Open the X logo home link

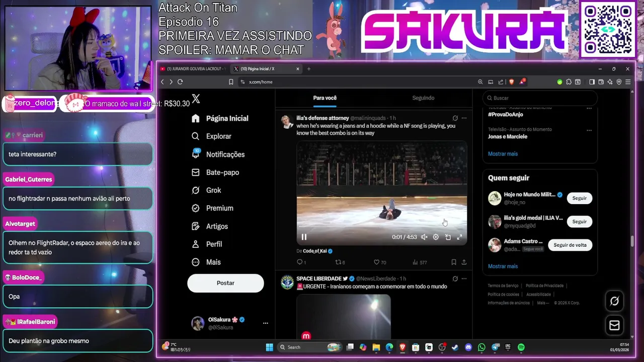coord(196,99)
